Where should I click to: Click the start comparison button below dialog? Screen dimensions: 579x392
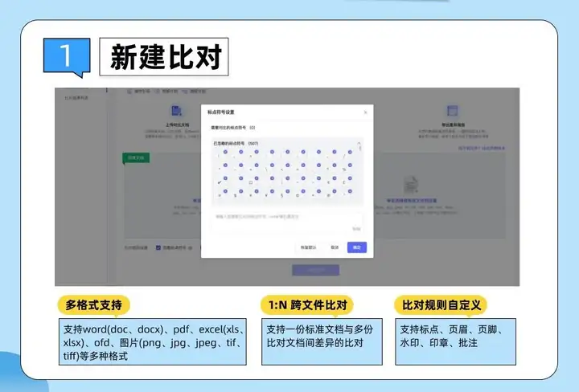(x=316, y=270)
